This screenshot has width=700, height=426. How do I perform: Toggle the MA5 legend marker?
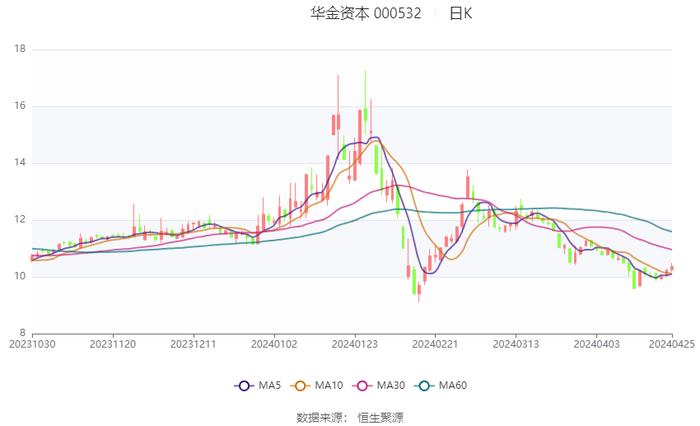[x=244, y=385]
